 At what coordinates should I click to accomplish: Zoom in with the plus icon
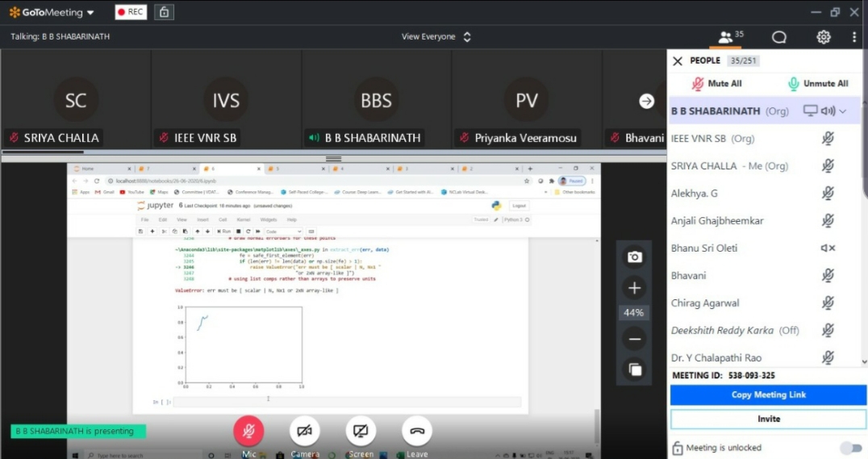coord(634,288)
